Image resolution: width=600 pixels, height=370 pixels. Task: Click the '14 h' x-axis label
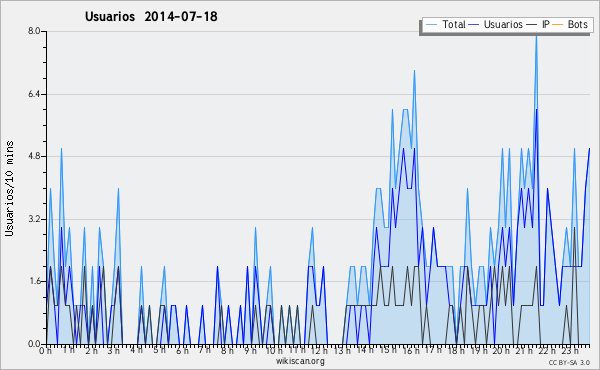(x=365, y=350)
